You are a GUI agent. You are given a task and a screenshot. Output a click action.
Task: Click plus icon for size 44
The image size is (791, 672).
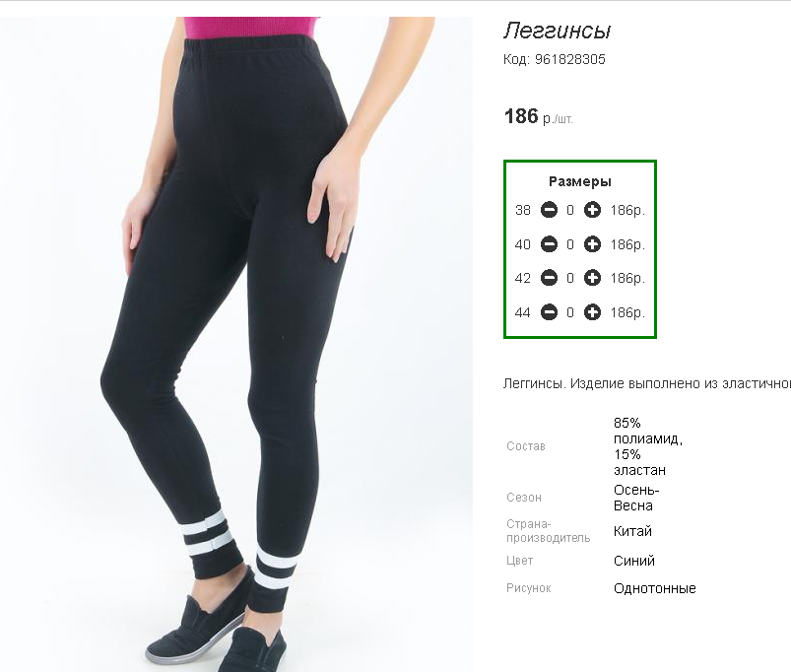[x=592, y=312]
